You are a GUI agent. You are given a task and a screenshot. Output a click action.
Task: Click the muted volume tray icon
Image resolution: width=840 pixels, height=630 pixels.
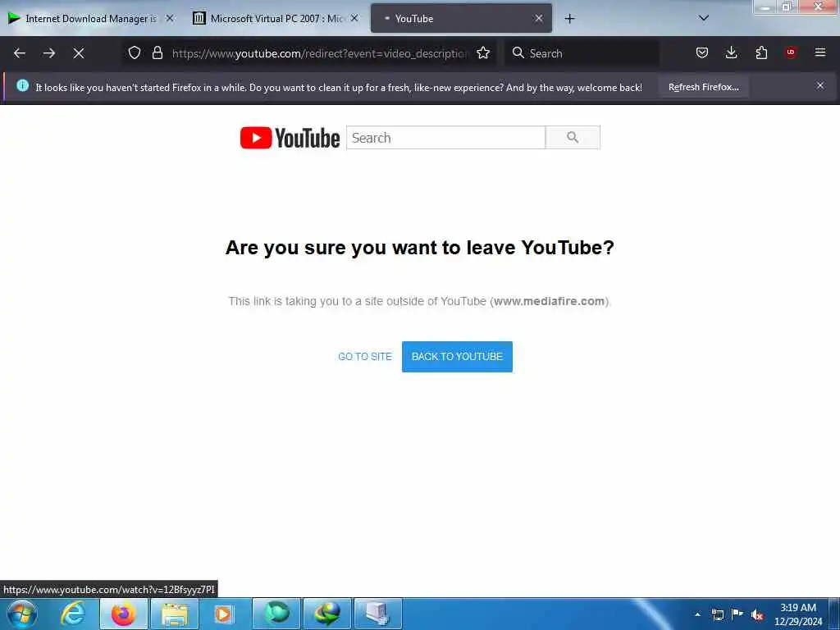pos(757,614)
